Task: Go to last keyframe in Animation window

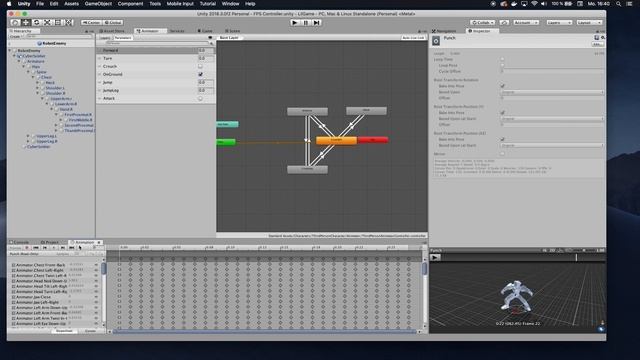Action: pos(71,248)
